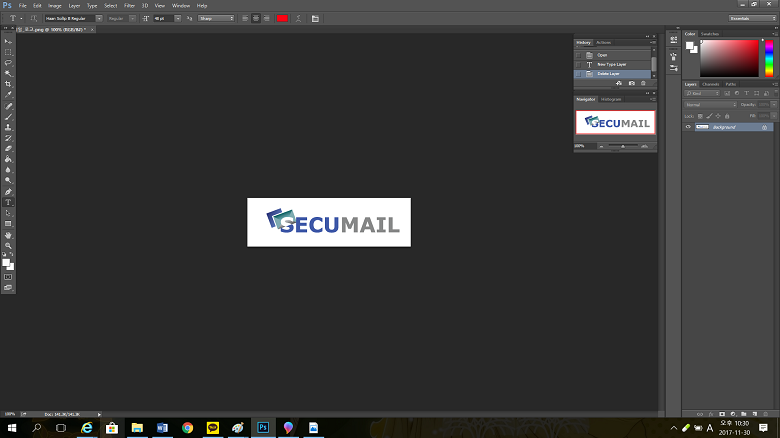Select the Magic Wand tool
This screenshot has height=438, width=780.
[8, 74]
